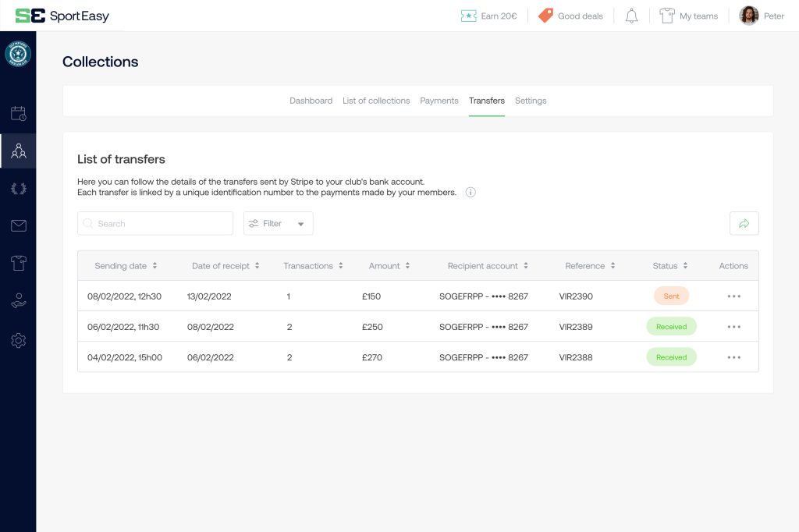Click the jersey shirt sidebar icon
The width and height of the screenshot is (799, 532).
point(18,264)
